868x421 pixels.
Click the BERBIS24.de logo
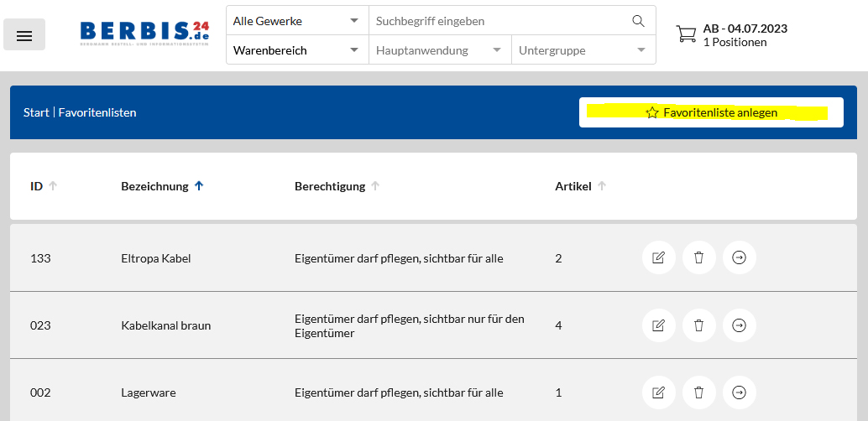point(144,34)
